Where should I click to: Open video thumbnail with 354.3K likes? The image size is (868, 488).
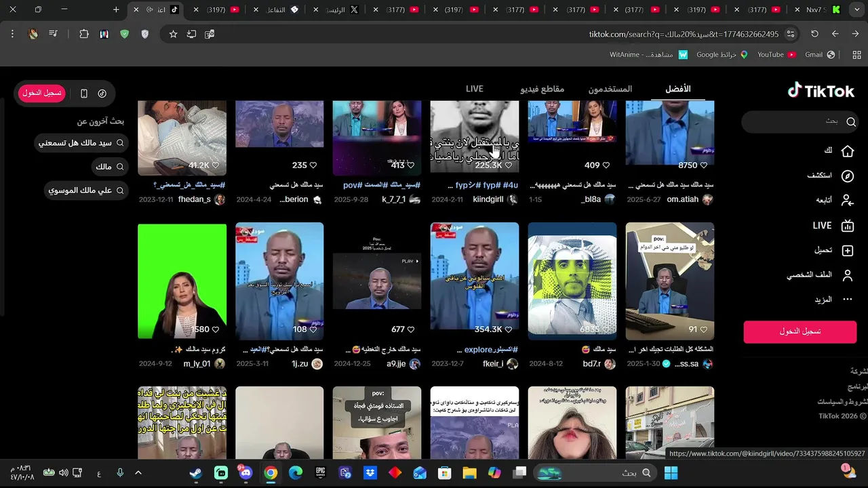click(x=475, y=281)
